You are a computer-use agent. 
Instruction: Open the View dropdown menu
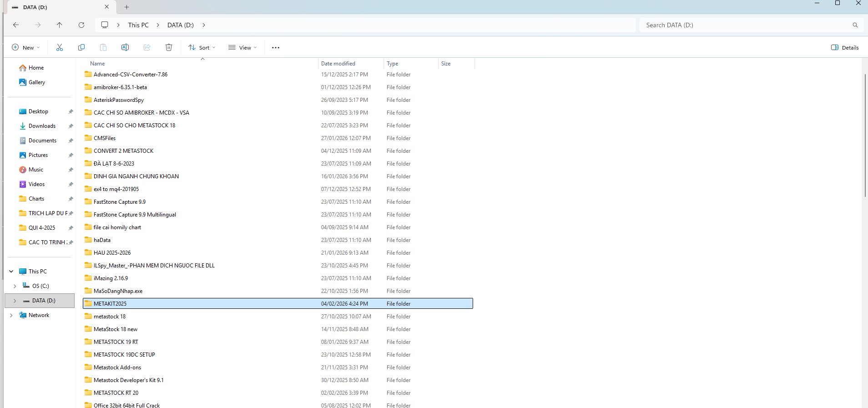(242, 47)
